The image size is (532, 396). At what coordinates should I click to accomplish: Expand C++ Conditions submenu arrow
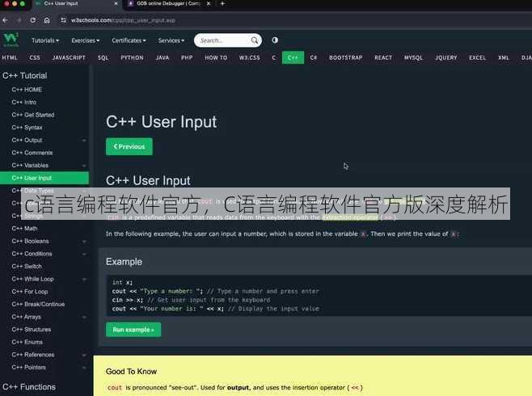[x=84, y=254]
